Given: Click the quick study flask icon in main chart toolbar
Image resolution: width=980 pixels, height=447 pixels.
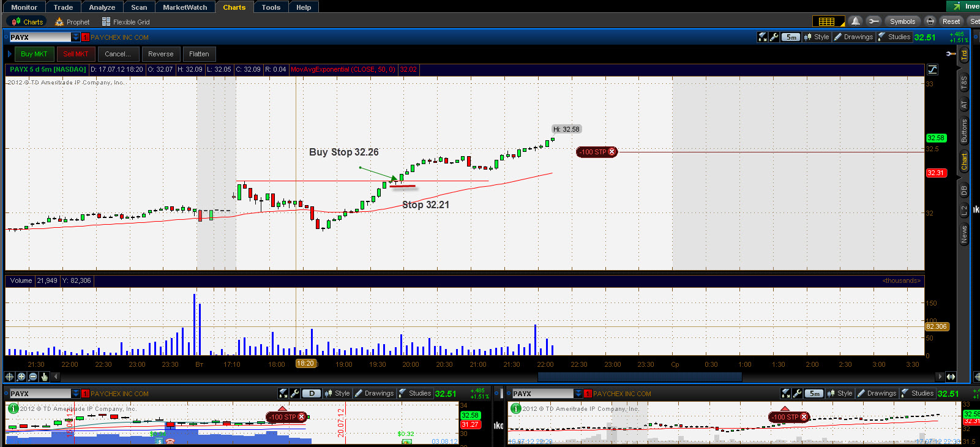Looking at the screenshot, I should click(763, 37).
